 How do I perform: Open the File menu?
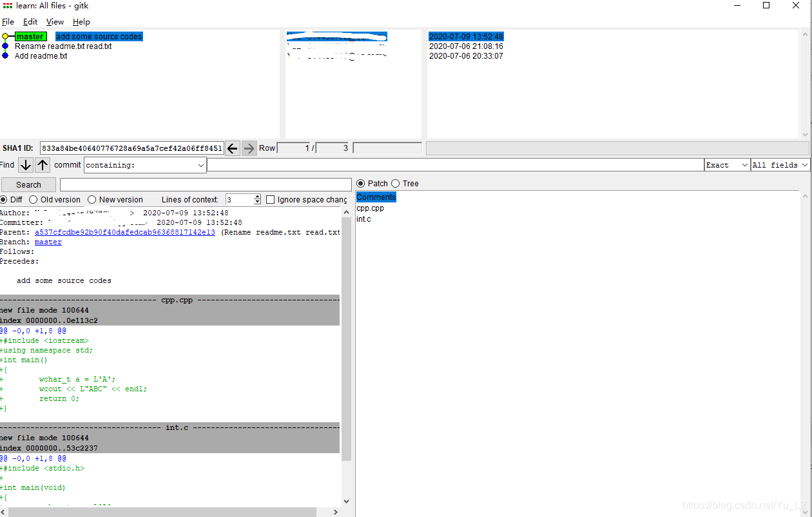coord(8,22)
